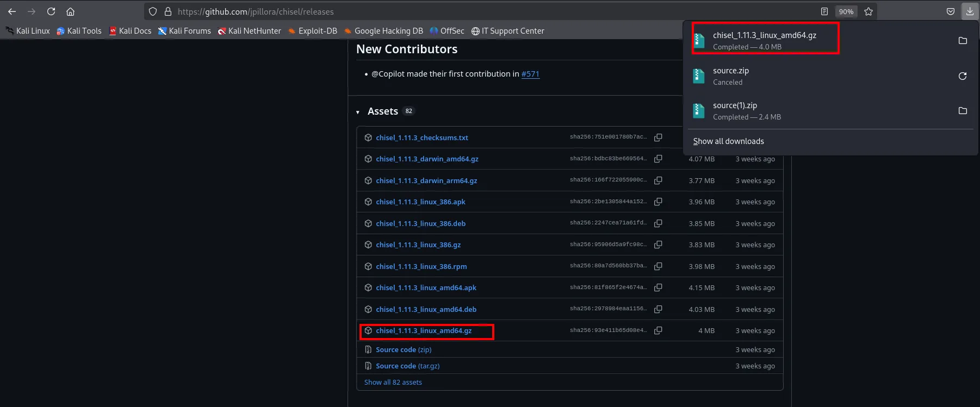The image size is (980, 407).
Task: Copy sha256 of chisel_1.11.3_linux_386.rpm
Action: coord(658,266)
